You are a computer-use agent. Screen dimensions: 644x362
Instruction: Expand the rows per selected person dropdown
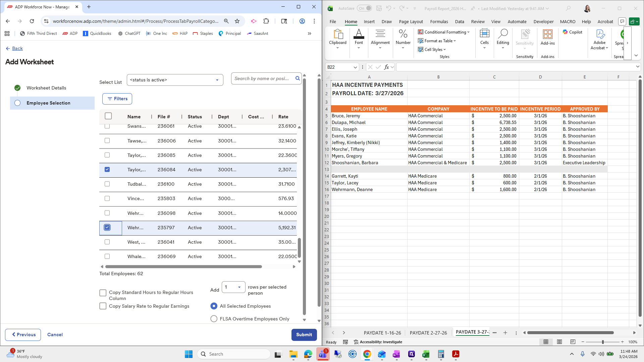233,287
